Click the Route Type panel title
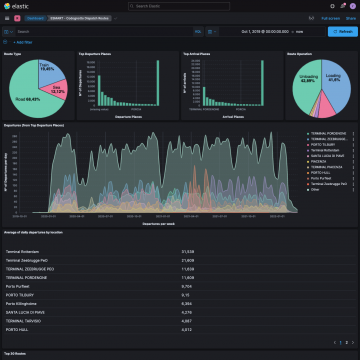 [13, 54]
